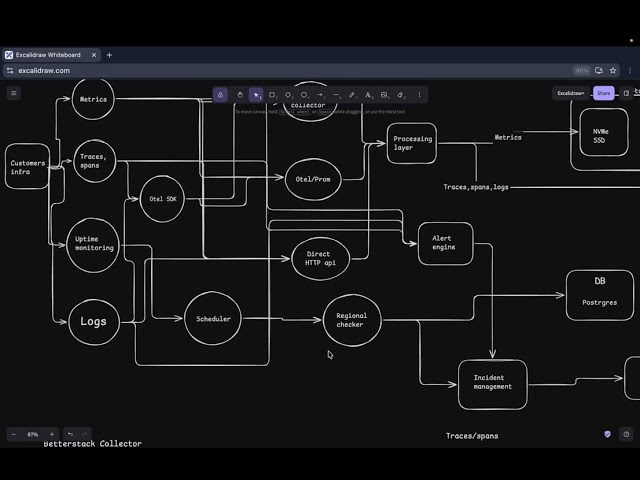This screenshot has height=480, width=640.
Task: Click the Betterstack Collector text
Action: (93, 444)
